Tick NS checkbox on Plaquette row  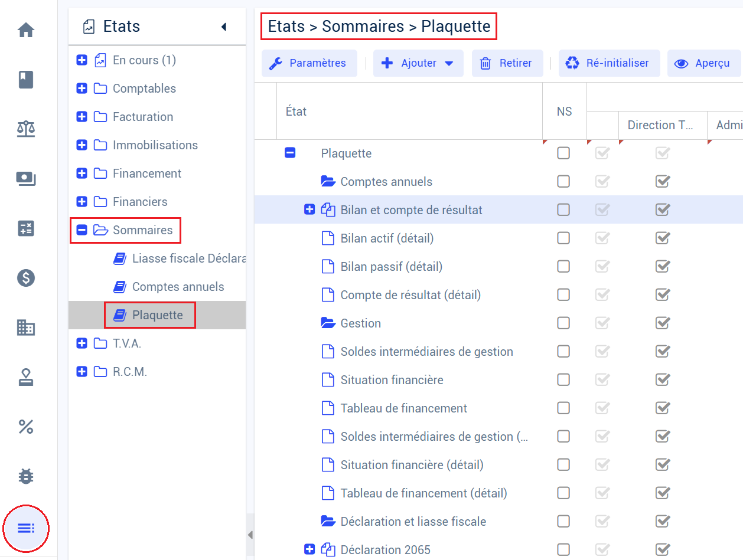click(x=563, y=153)
